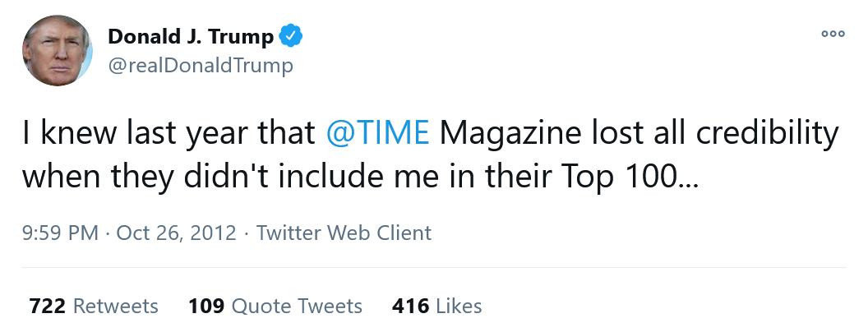
Task: Click the Oct 26, 2012 date
Action: coord(176,233)
